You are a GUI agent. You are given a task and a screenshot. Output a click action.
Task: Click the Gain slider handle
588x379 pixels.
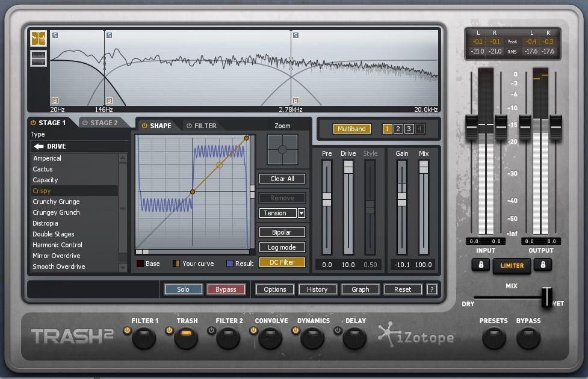click(401, 200)
